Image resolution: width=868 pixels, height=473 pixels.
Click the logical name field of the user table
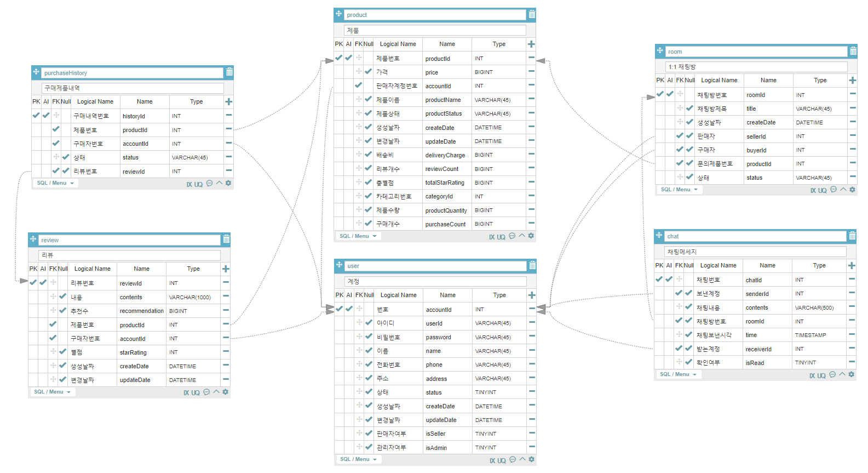(435, 281)
